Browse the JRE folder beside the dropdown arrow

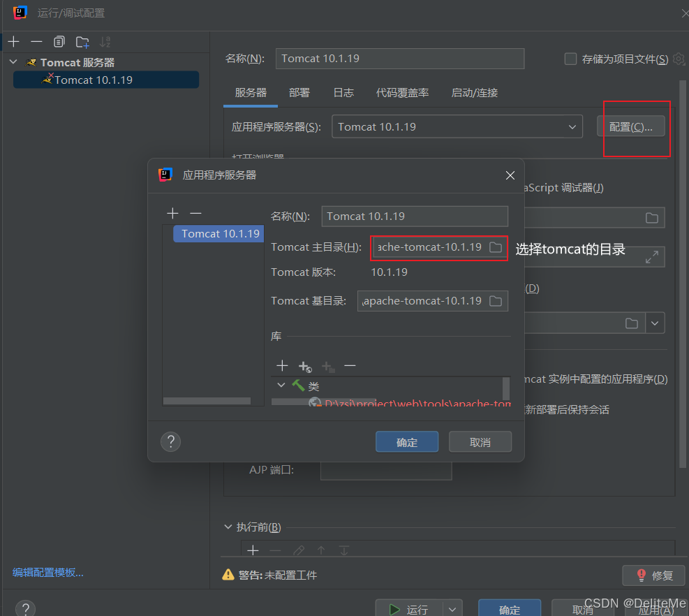632,323
